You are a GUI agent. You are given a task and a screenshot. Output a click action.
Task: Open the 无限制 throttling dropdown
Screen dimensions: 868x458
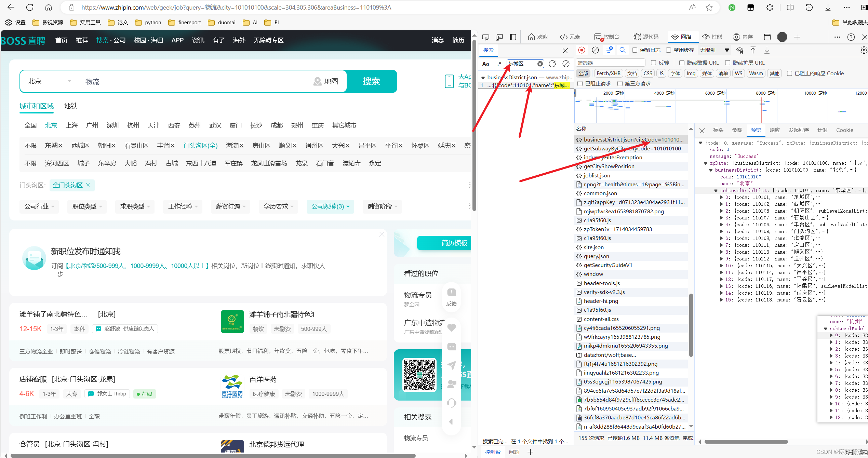pos(715,50)
